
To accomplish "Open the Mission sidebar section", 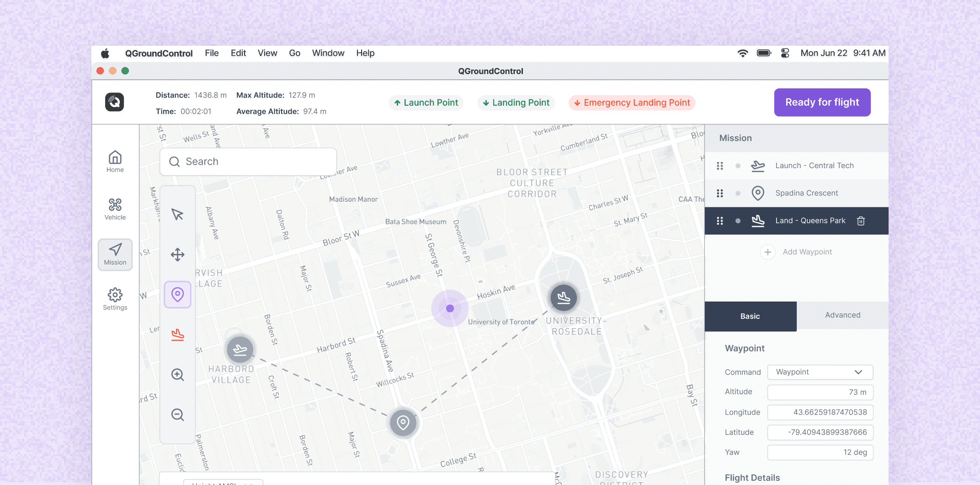I will [115, 254].
